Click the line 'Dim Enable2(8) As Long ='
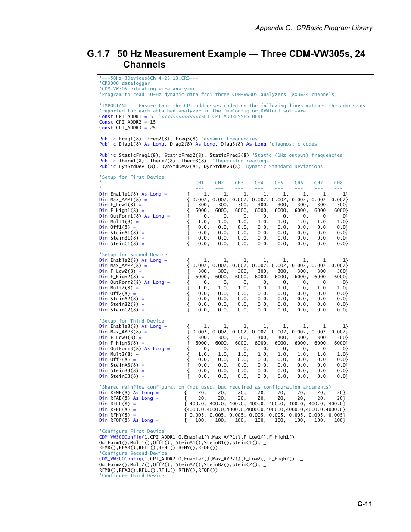The height and width of the screenshot is (532, 411). [x=224, y=261]
